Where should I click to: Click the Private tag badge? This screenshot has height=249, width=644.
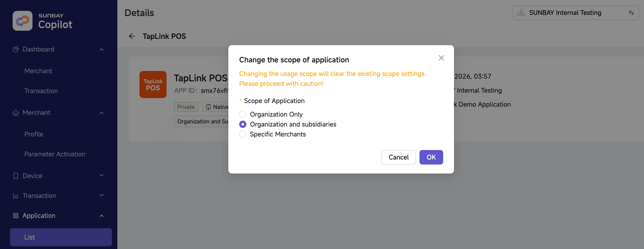tap(186, 107)
